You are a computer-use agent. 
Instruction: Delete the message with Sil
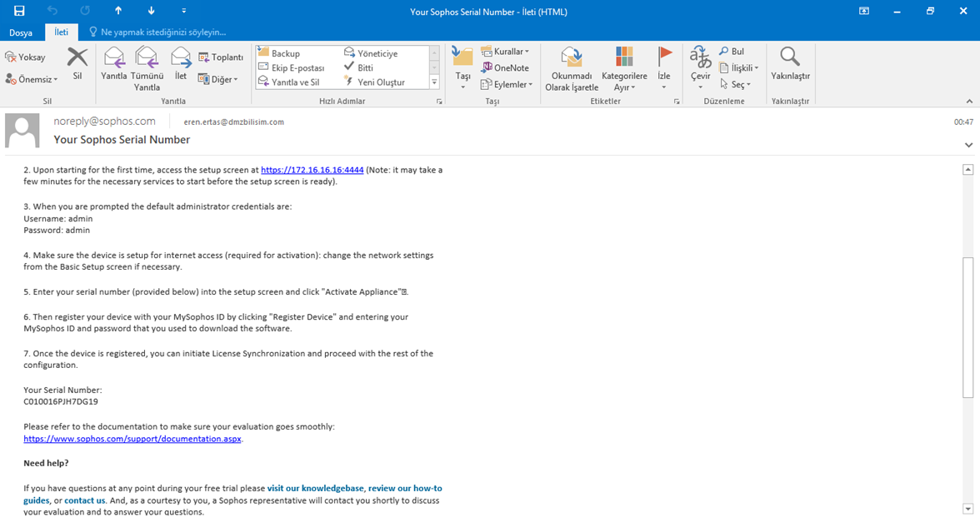(77, 63)
